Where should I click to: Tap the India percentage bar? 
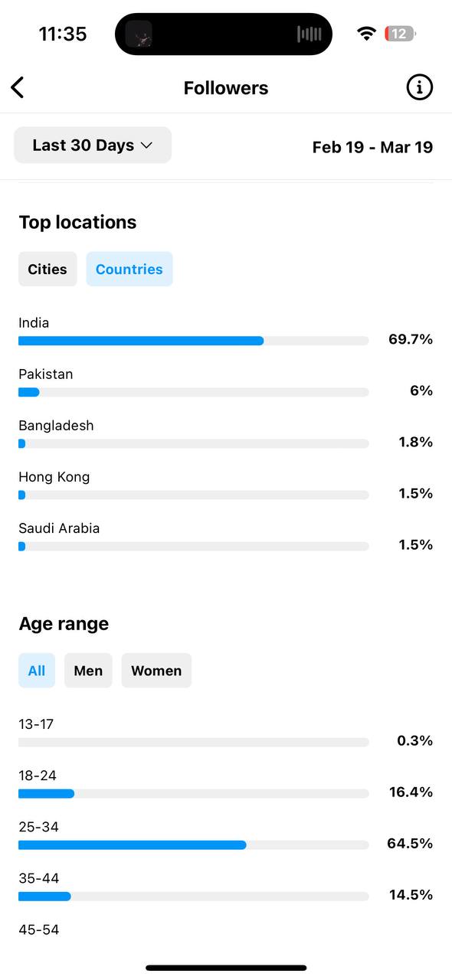tap(194, 341)
